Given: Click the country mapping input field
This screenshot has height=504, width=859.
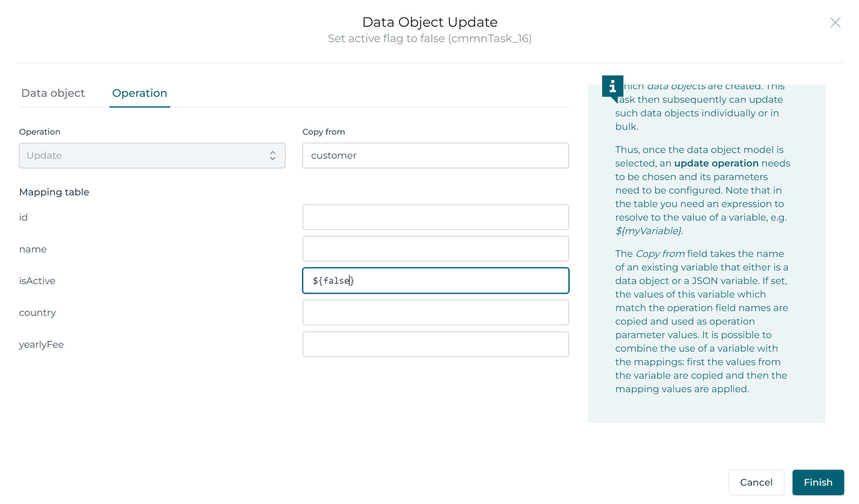Looking at the screenshot, I should tap(435, 312).
